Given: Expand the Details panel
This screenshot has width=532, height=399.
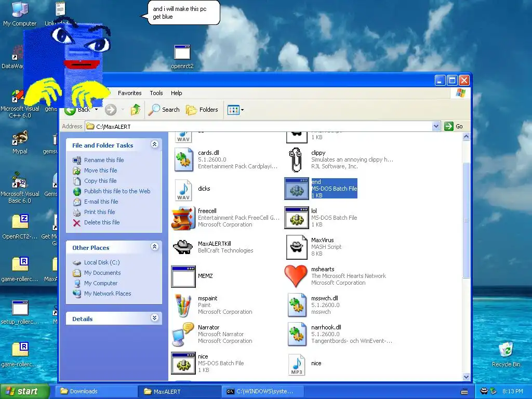Looking at the screenshot, I should [x=154, y=318].
